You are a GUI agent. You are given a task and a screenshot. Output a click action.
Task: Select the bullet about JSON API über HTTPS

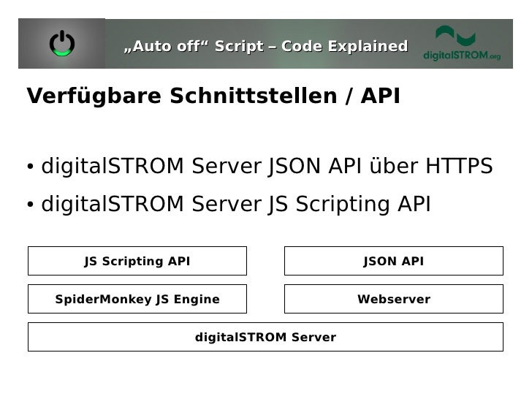coord(260,166)
